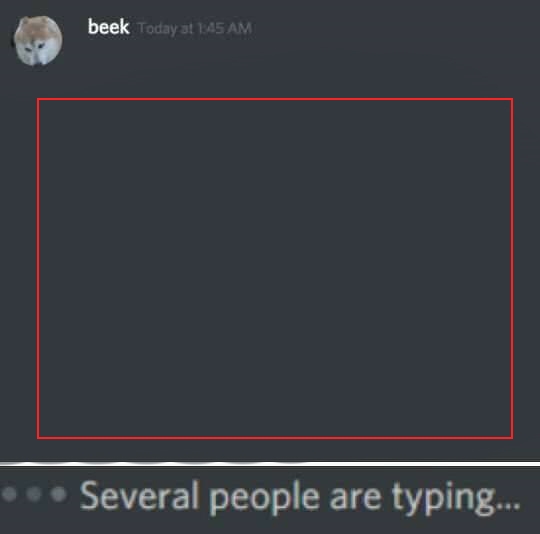Select the AM text in timestamp
This screenshot has height=534, width=540.
[x=240, y=28]
